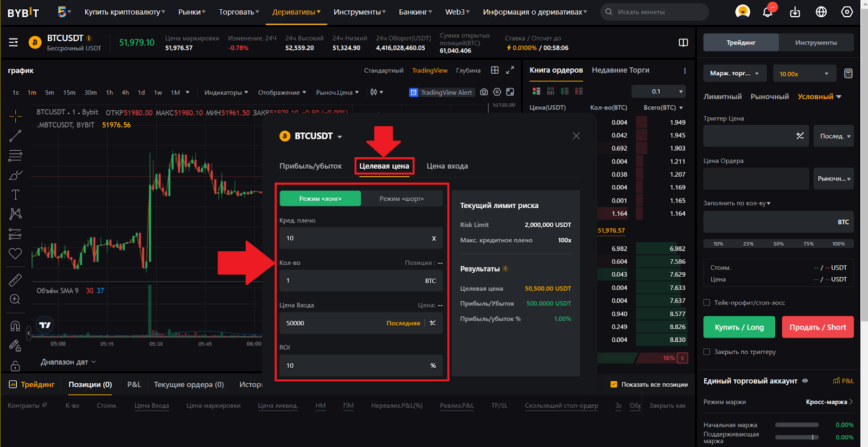
Task: Expand chart to fullscreen
Action: tap(510, 70)
